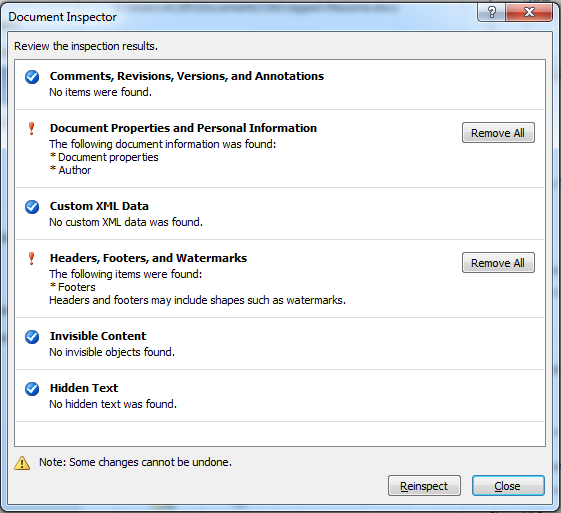Click the yellow warning triangle icon near the note
The height and width of the screenshot is (513, 561).
pos(22,463)
